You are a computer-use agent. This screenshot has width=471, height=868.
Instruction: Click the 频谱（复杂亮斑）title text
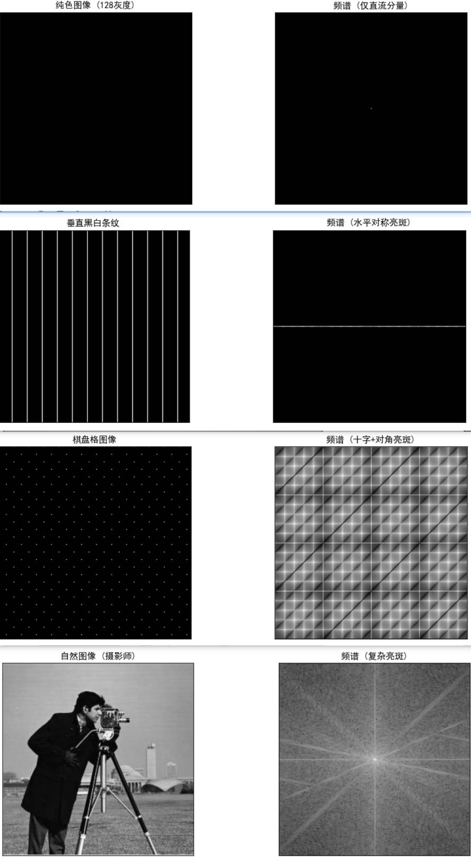[374, 656]
